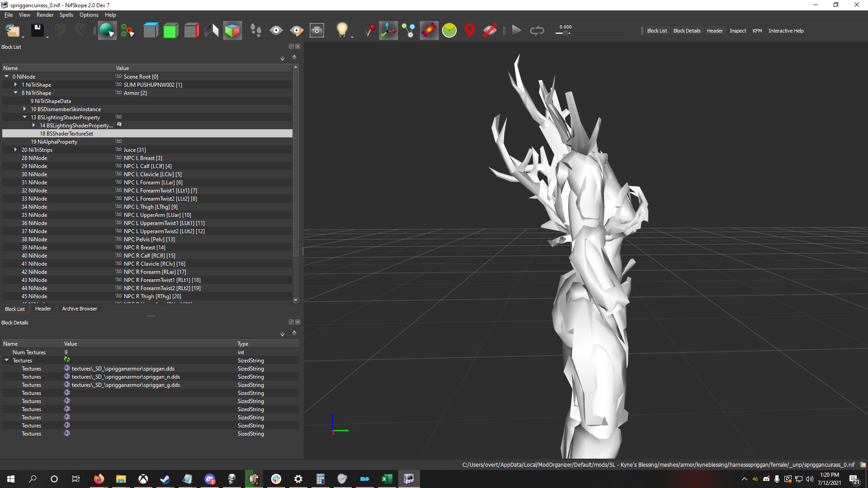Click the animation time slider
Viewport: 868px width, 488px height.
(592, 33)
